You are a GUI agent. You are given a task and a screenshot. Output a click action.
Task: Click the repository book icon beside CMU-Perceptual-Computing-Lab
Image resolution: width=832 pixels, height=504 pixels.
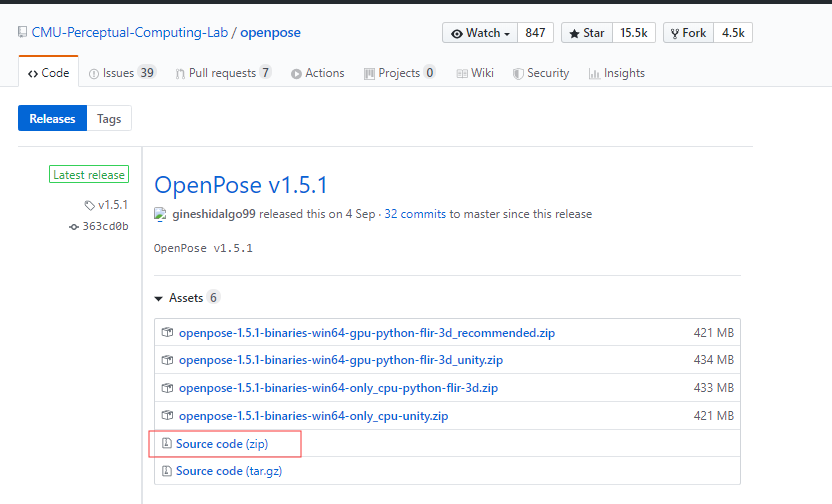click(22, 32)
